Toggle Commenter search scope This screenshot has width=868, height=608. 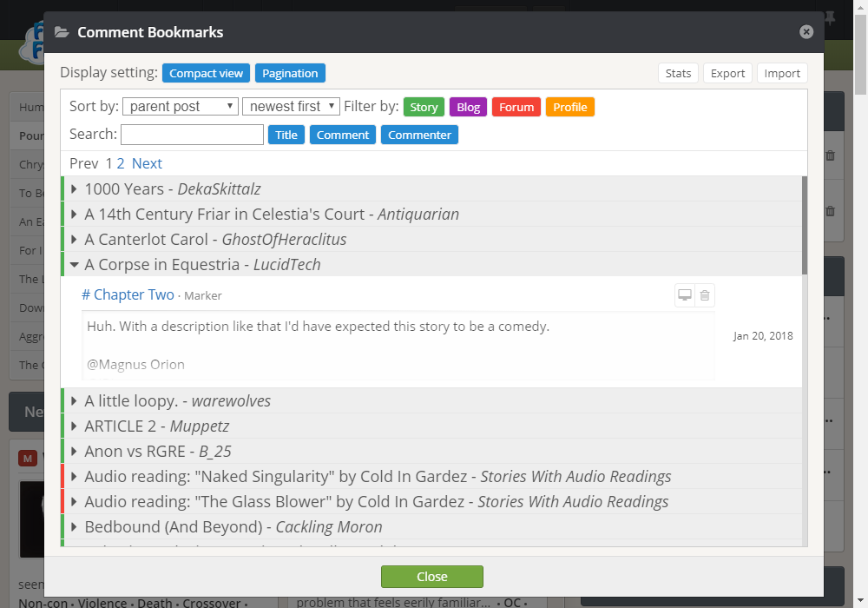pos(419,135)
